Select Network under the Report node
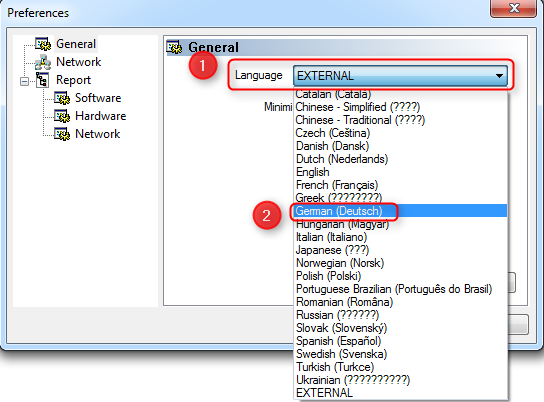Viewport: 544px width, 402px height. tap(97, 134)
